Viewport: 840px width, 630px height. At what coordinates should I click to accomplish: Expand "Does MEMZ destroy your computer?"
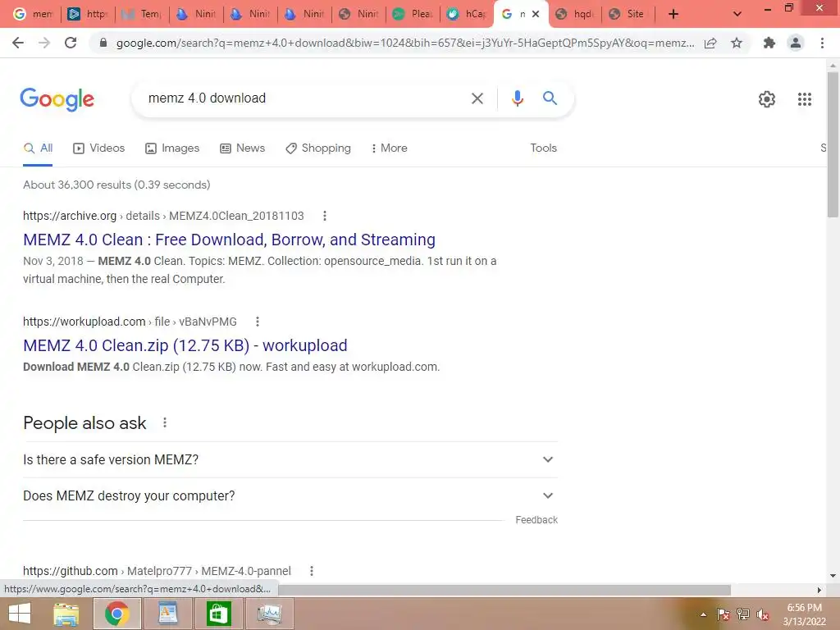click(x=290, y=496)
